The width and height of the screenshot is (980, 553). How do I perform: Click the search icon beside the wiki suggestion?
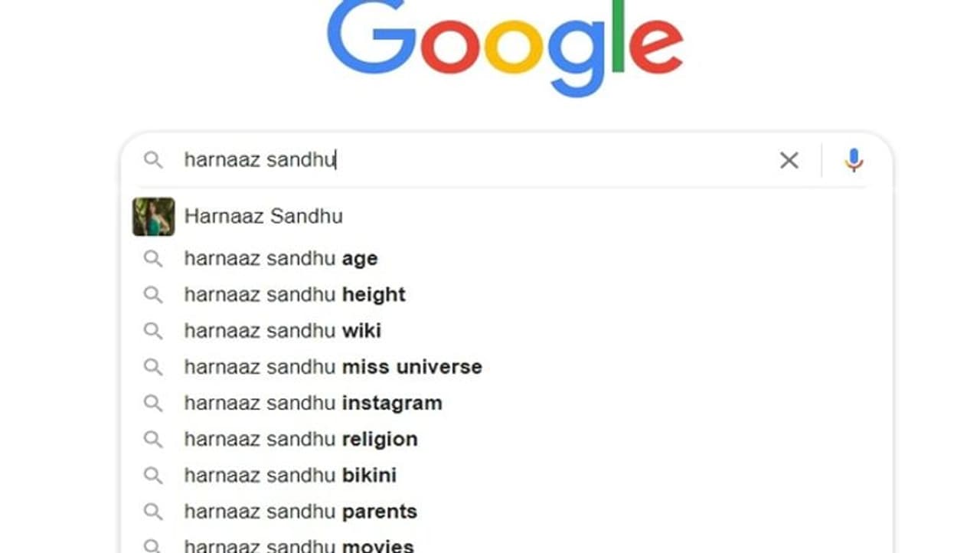[153, 331]
